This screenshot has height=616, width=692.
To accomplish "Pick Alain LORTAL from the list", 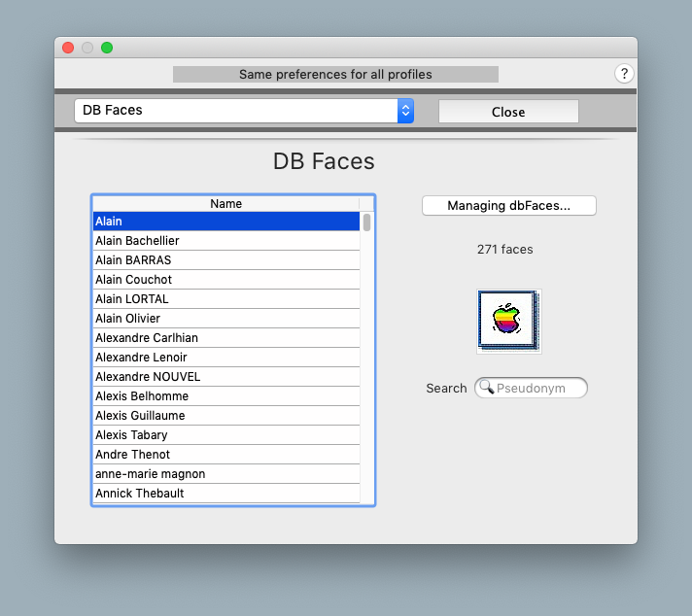I will coord(225,299).
